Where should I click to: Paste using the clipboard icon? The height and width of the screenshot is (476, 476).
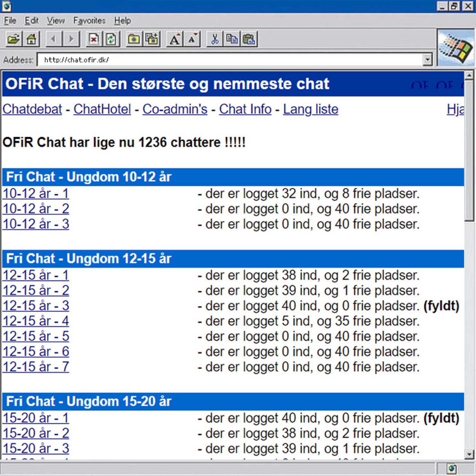point(249,40)
